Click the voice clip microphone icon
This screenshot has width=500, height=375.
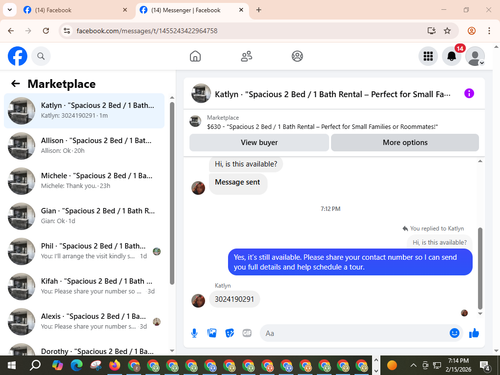(194, 333)
